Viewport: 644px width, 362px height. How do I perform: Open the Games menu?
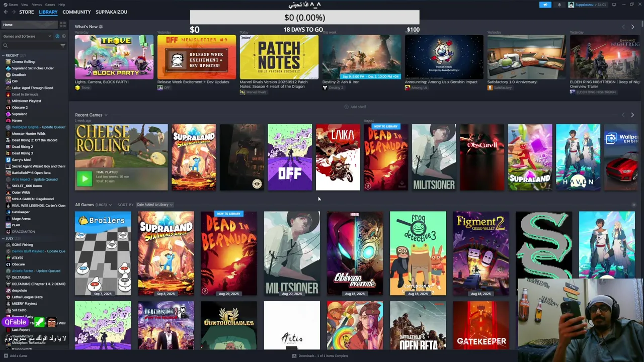point(50,5)
